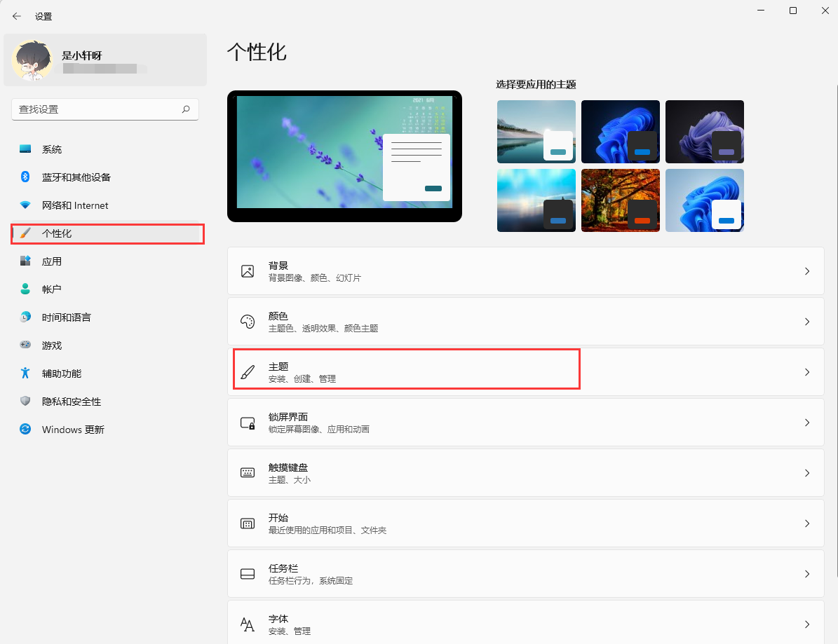Open the 开始 personalization row
Screen dimensions: 838x644
tap(525, 523)
